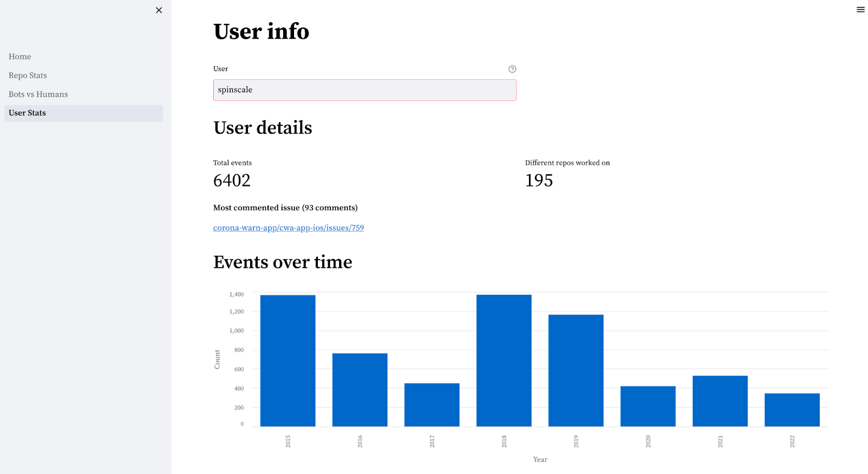Click the help icon beside User field
This screenshot has width=868, height=474.
pos(512,69)
